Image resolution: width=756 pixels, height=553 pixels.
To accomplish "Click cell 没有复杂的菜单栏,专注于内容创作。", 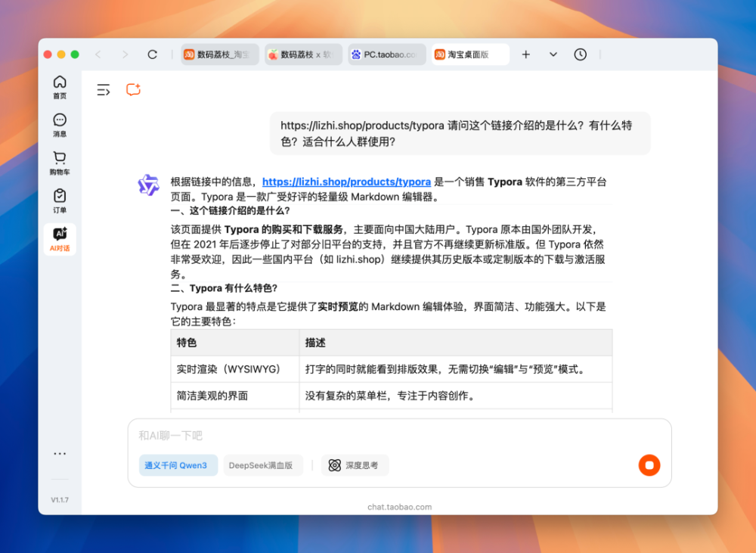I will (456, 396).
